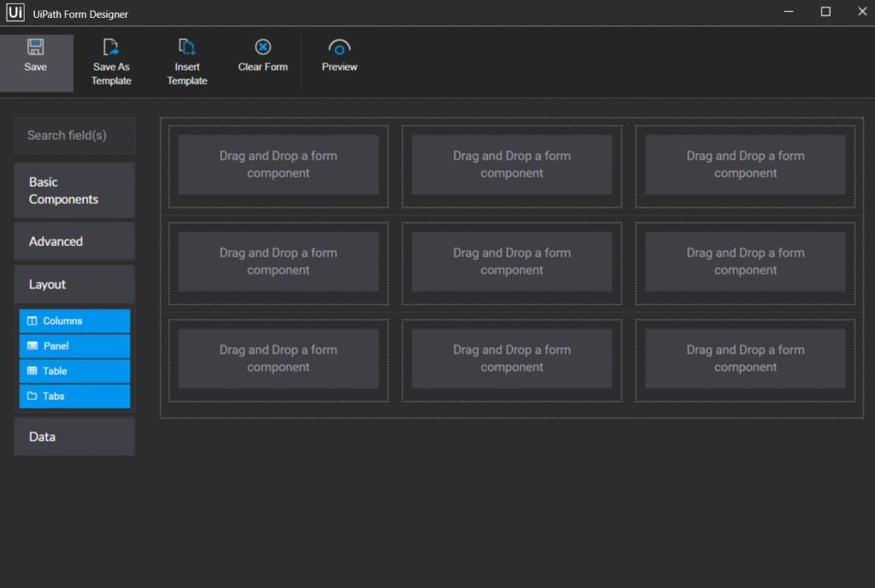Select the Tabs layout component
Image resolution: width=875 pixels, height=588 pixels.
tap(74, 396)
